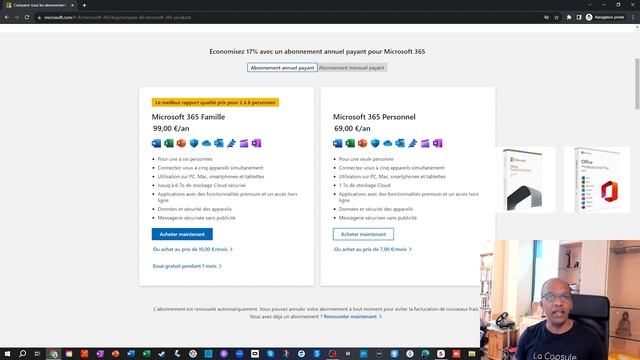
Task: Click the Jusqu'à 6 To de stockage Cloud bullet
Action: coord(202,185)
